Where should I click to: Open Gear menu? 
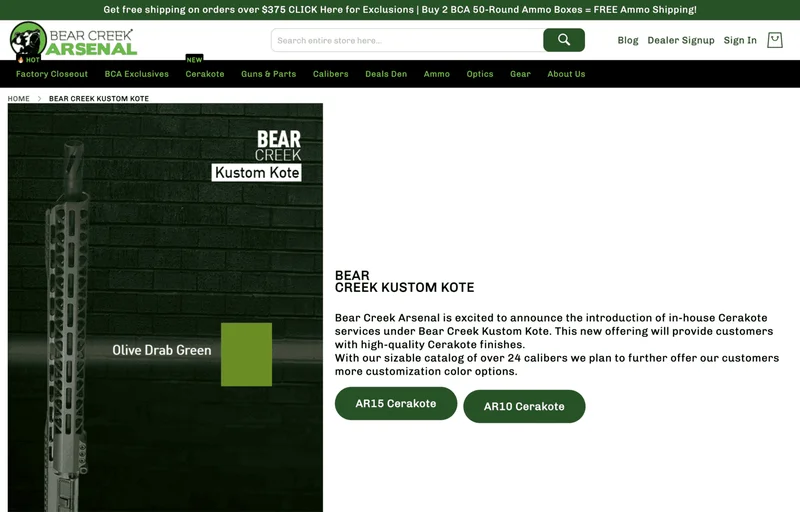(x=520, y=74)
